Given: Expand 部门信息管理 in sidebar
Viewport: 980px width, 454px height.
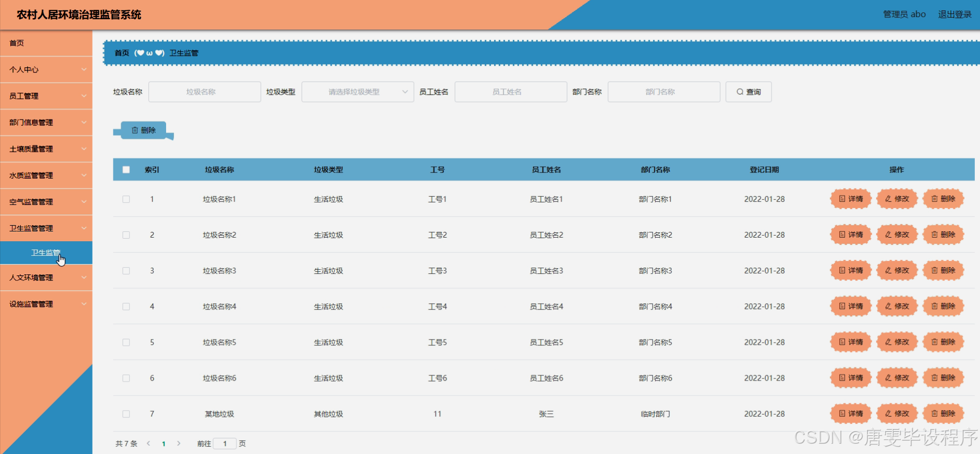Looking at the screenshot, I should (x=46, y=122).
